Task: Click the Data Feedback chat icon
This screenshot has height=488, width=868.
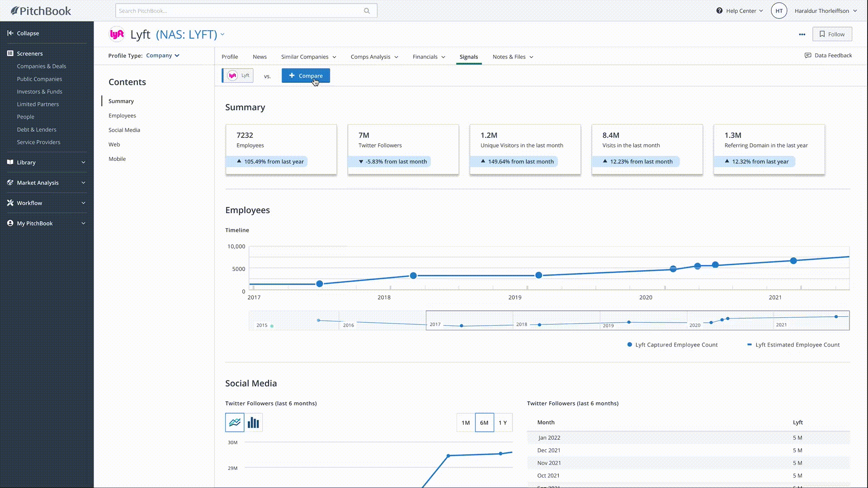Action: tap(808, 55)
